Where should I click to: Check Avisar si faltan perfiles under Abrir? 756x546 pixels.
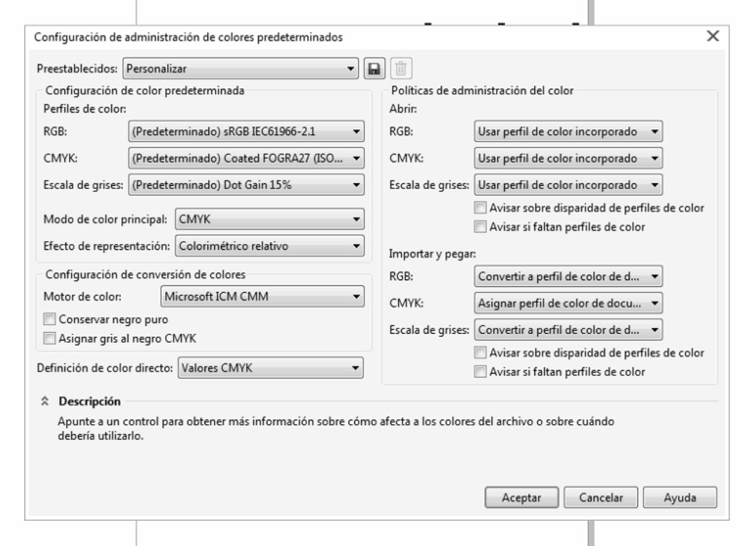(x=481, y=227)
